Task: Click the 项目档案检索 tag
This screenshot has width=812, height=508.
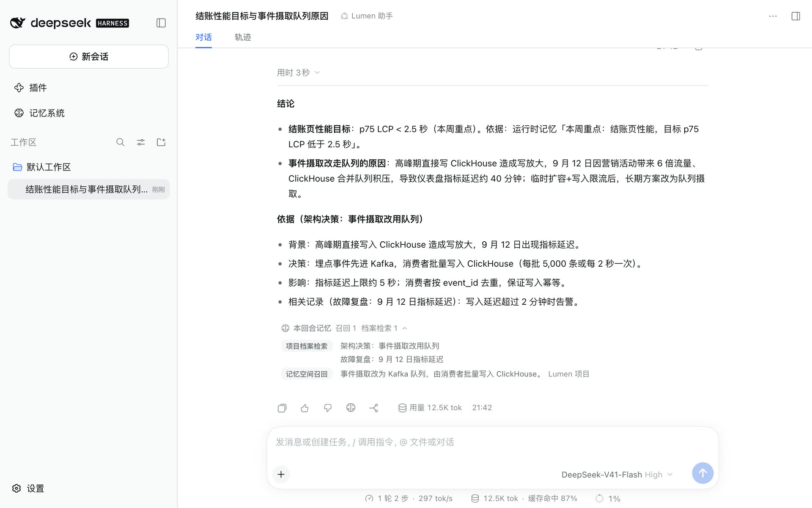Action: [307, 346]
